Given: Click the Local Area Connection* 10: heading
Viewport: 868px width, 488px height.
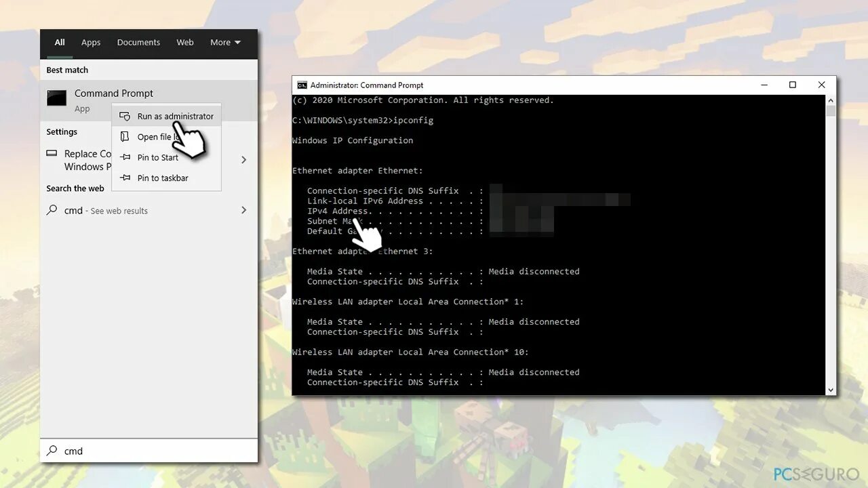Looking at the screenshot, I should tap(410, 352).
